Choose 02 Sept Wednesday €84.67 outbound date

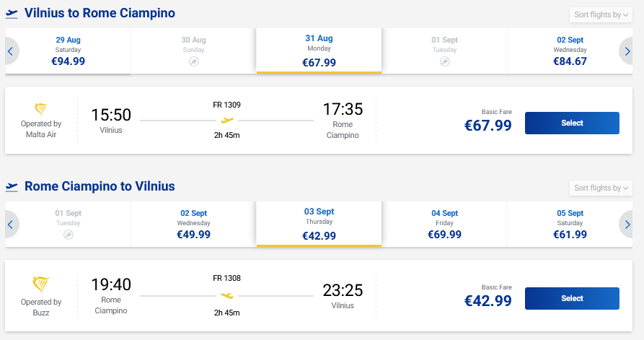click(570, 51)
